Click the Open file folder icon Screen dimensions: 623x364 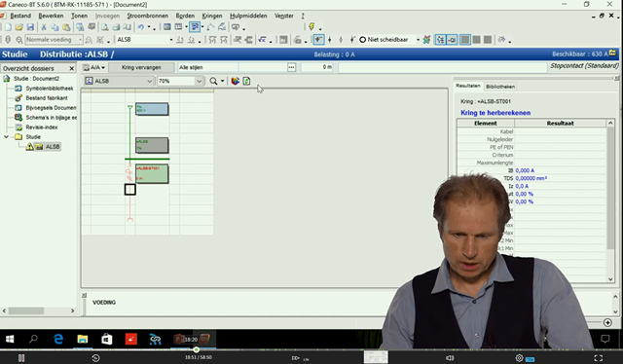coord(18,27)
